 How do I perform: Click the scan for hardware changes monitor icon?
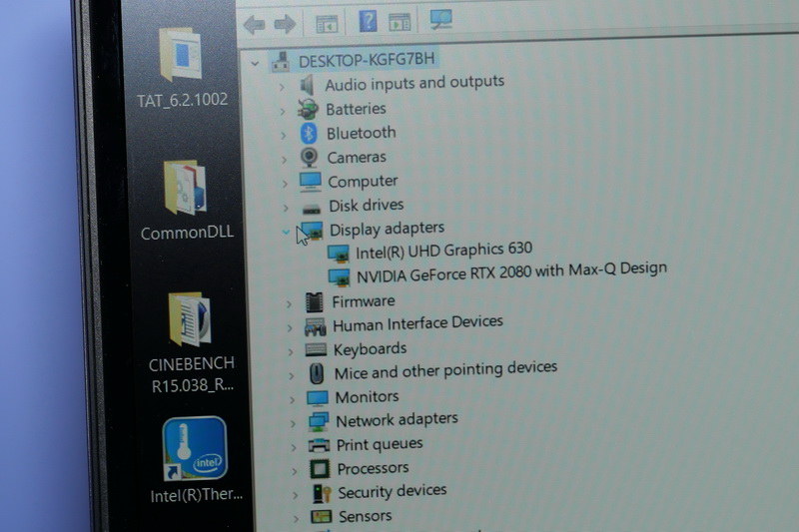point(440,19)
